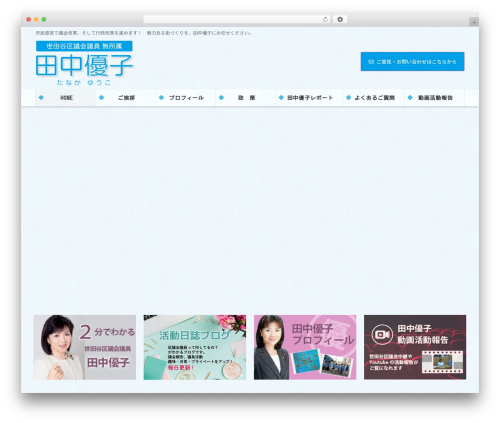This screenshot has height=423, width=500.
Task: Open the 動画活動報告 dark banner
Action: 415,347
